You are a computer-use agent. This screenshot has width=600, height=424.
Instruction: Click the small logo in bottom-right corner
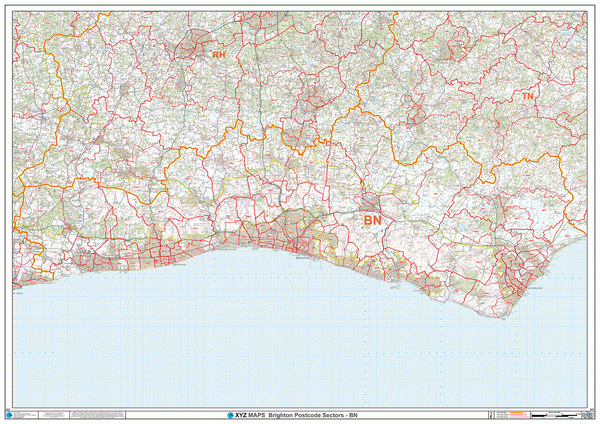pyautogui.click(x=590, y=413)
